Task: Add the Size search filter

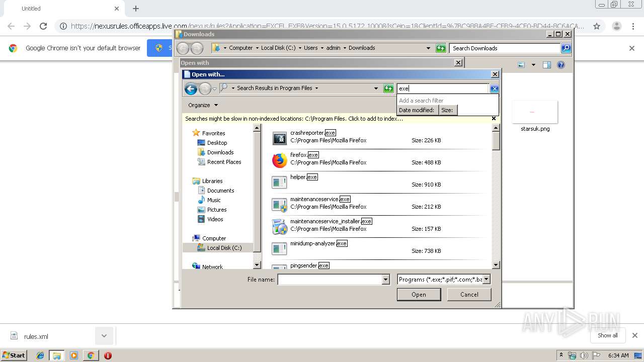Action: coord(447,110)
